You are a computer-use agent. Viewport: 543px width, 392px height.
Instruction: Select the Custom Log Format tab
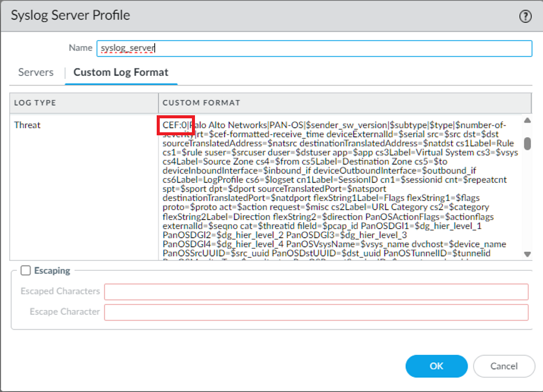121,72
